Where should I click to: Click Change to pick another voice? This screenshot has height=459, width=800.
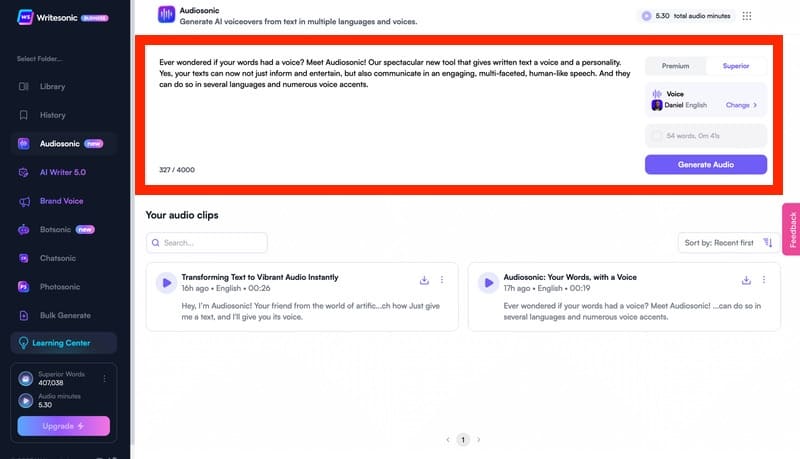[x=741, y=105]
